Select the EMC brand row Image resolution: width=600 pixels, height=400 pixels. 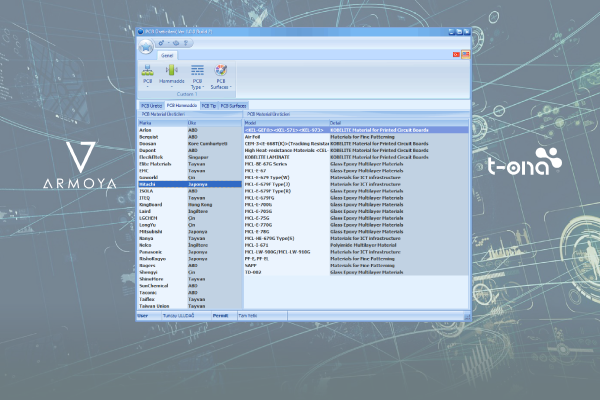click(190, 171)
